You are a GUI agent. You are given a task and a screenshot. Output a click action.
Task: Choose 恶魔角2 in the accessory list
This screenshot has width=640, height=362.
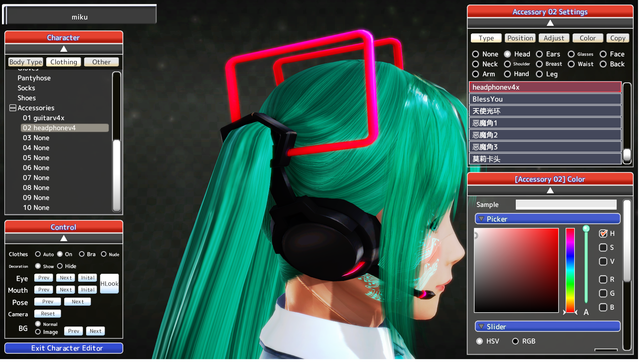tap(545, 135)
